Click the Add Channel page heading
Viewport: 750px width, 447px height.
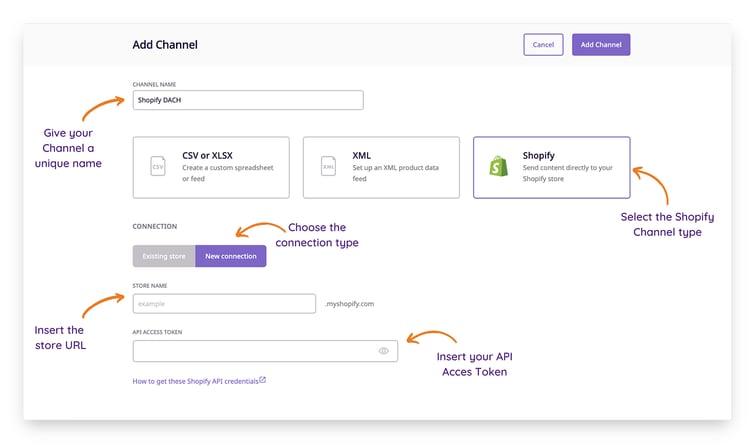pos(165,44)
